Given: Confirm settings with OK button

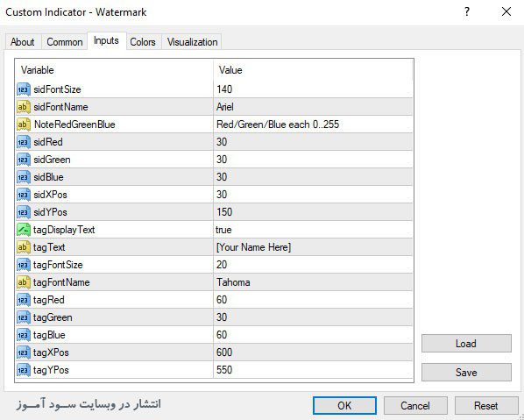Looking at the screenshot, I should (x=344, y=406).
